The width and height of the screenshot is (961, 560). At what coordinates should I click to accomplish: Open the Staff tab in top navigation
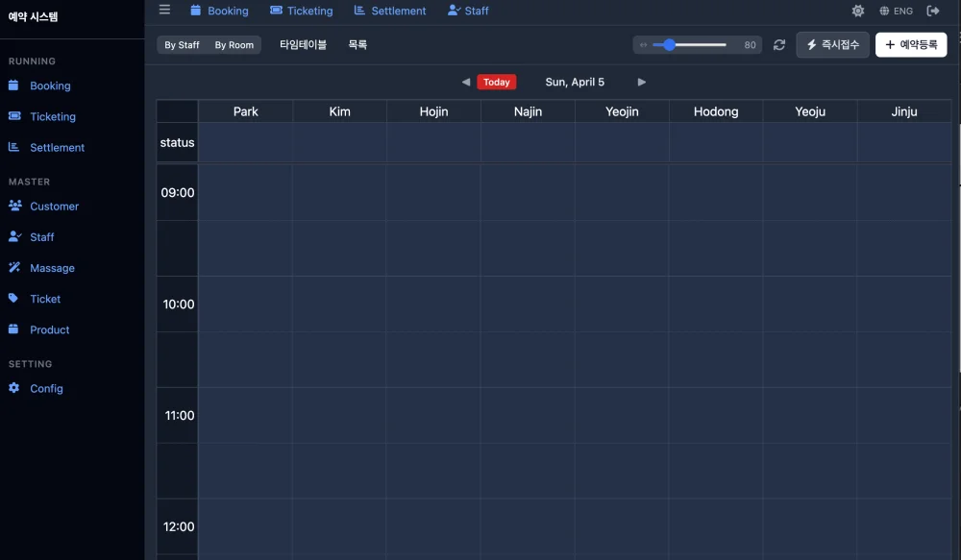click(468, 11)
